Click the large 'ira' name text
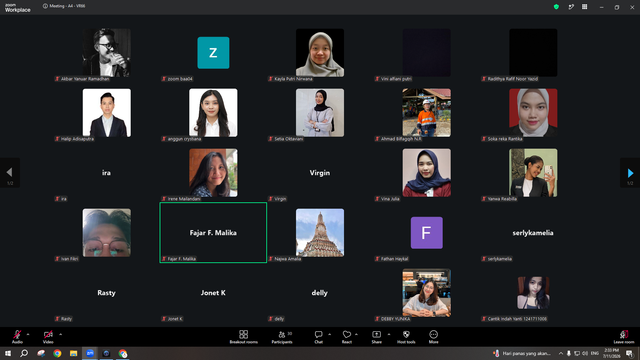The width and height of the screenshot is (640, 360). click(106, 173)
